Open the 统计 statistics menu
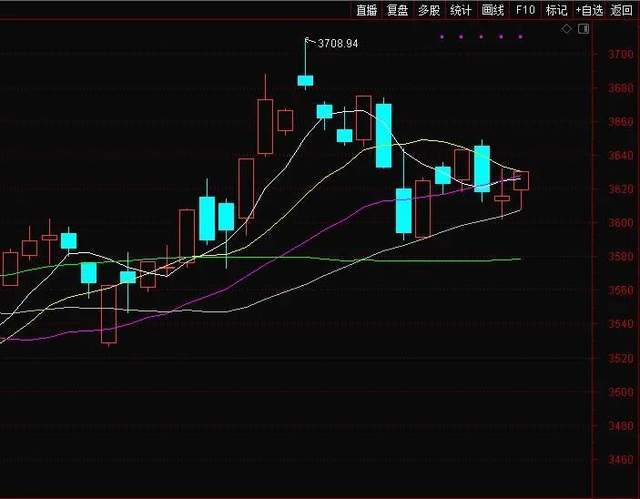640x499 pixels. tap(460, 10)
